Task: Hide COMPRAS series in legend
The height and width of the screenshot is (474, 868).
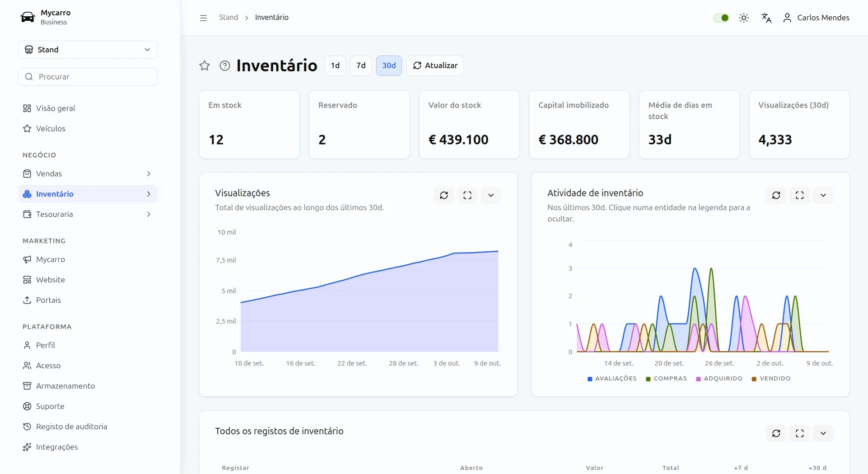Action: point(666,379)
